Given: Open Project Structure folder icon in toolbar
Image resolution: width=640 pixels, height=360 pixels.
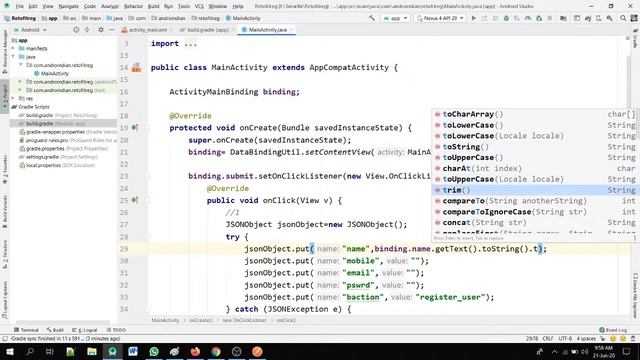Looking at the screenshot, I should coord(563,18).
